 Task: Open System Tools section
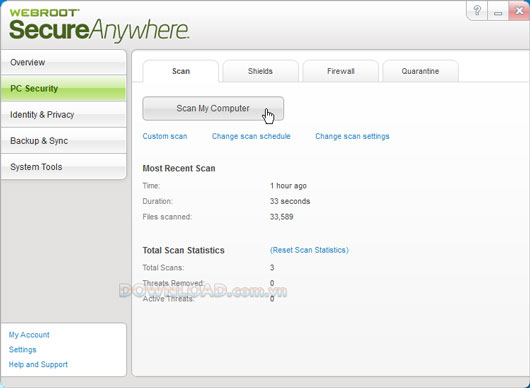click(64, 167)
